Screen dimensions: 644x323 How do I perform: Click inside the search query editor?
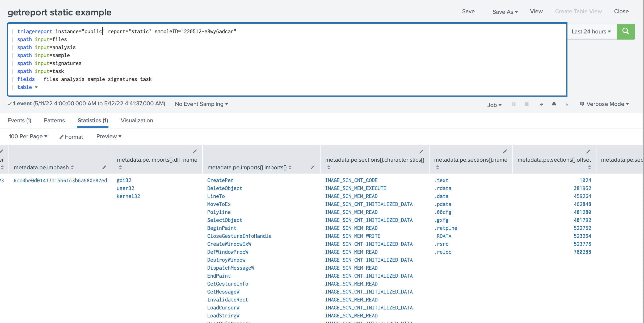point(287,59)
